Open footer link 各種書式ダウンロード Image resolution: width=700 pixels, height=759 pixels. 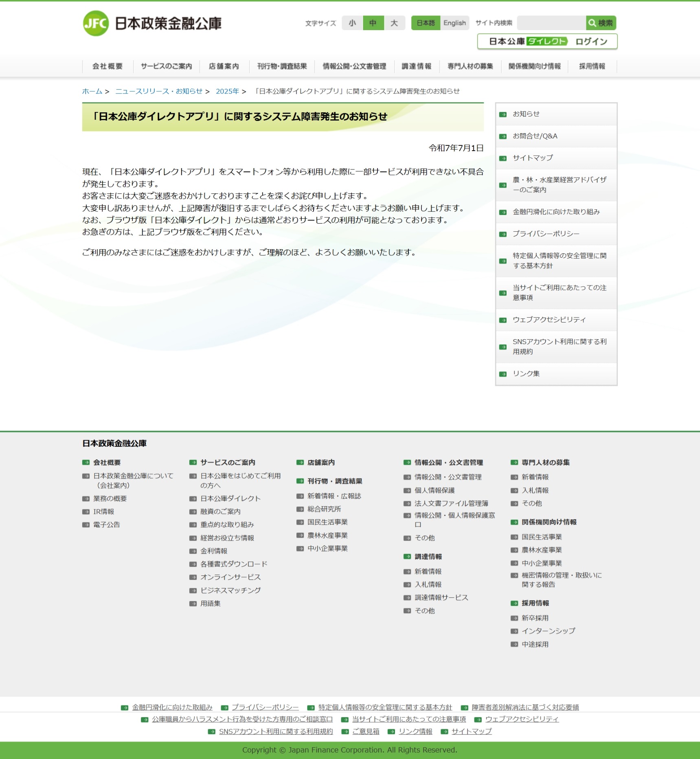234,564
